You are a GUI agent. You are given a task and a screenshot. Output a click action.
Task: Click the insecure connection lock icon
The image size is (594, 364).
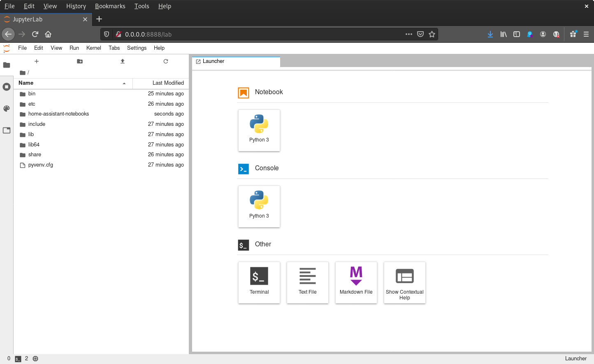[118, 34]
